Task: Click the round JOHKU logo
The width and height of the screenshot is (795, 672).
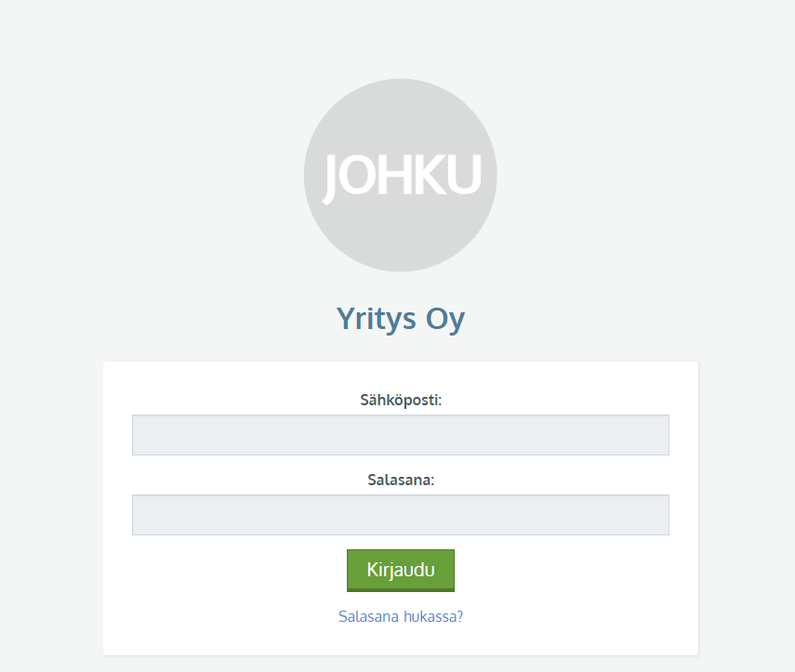Action: point(401,176)
